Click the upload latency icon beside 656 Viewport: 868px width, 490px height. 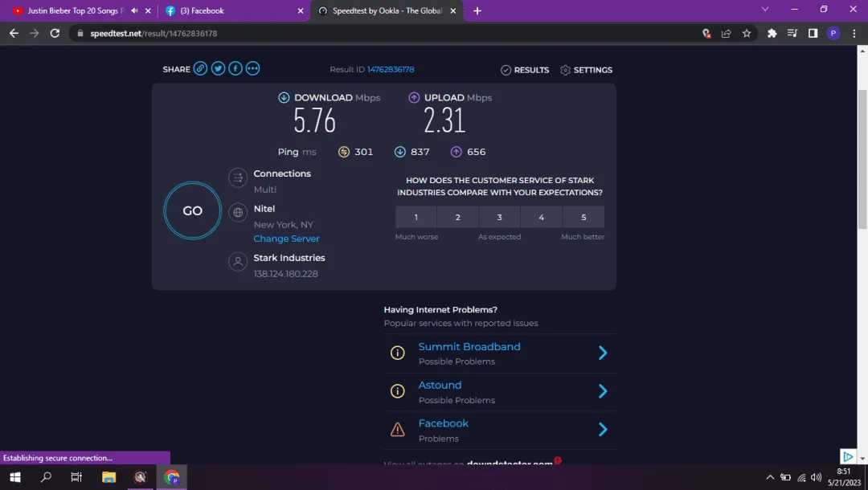(457, 152)
